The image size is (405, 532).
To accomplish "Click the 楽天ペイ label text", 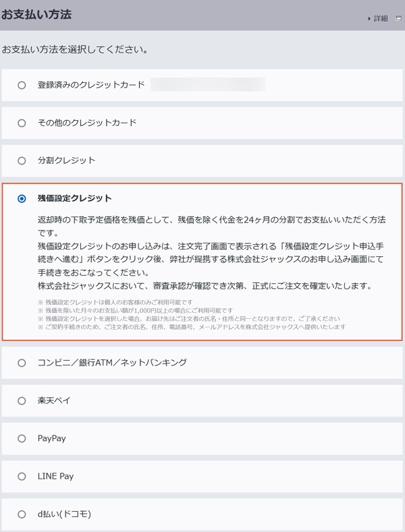I will [x=54, y=401].
